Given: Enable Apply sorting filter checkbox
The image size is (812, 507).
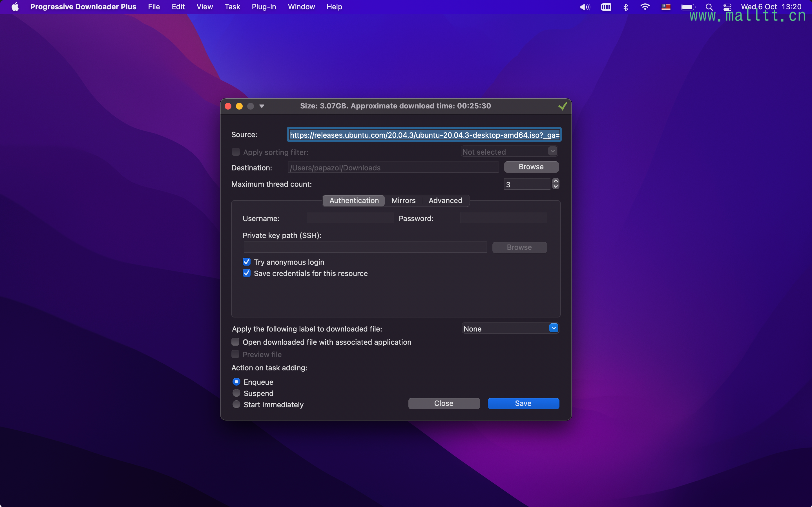Looking at the screenshot, I should (x=236, y=152).
